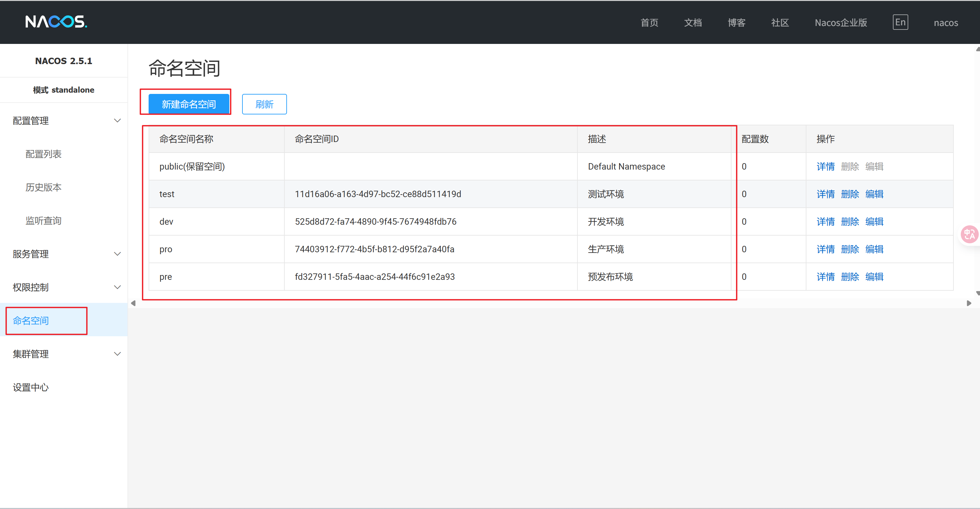Click the dev namespace ID cell

pyautogui.click(x=431, y=221)
